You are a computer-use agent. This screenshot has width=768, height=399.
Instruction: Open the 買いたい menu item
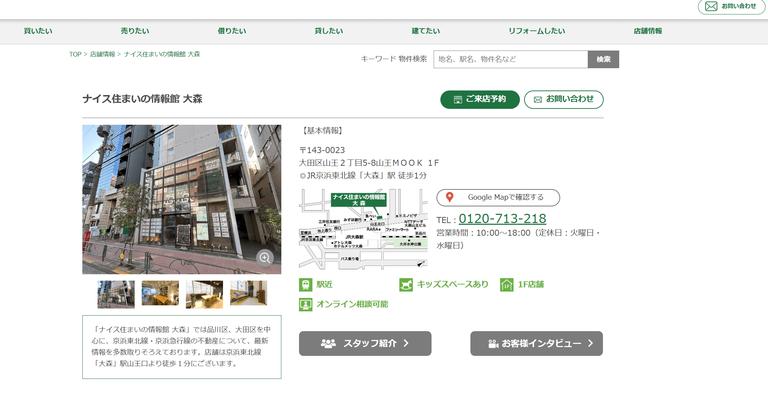coord(38,31)
